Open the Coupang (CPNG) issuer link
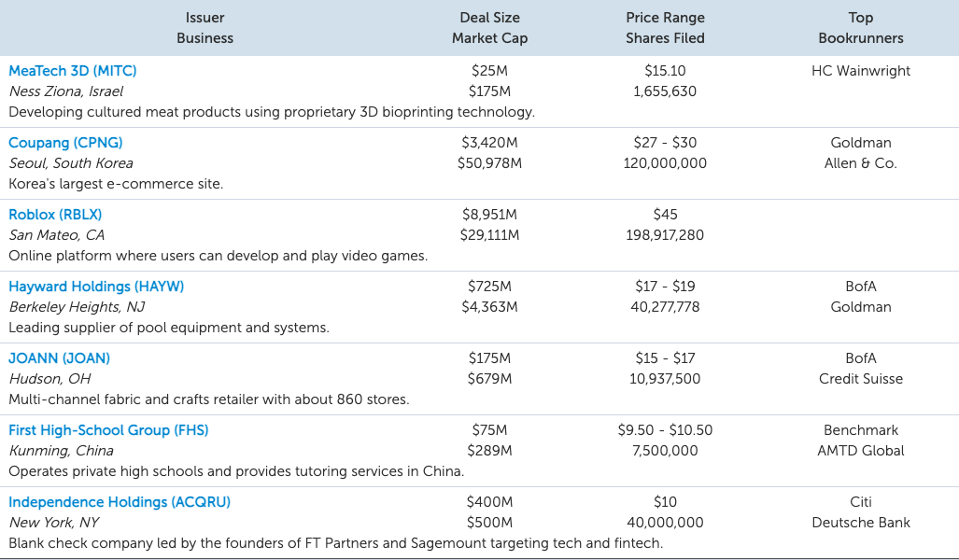 click(65, 143)
